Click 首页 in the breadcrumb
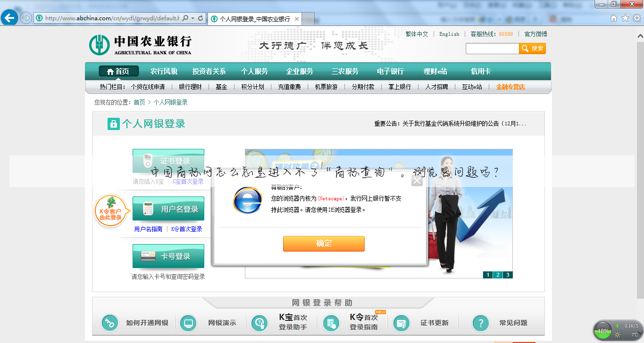The image size is (644, 343). click(x=139, y=102)
